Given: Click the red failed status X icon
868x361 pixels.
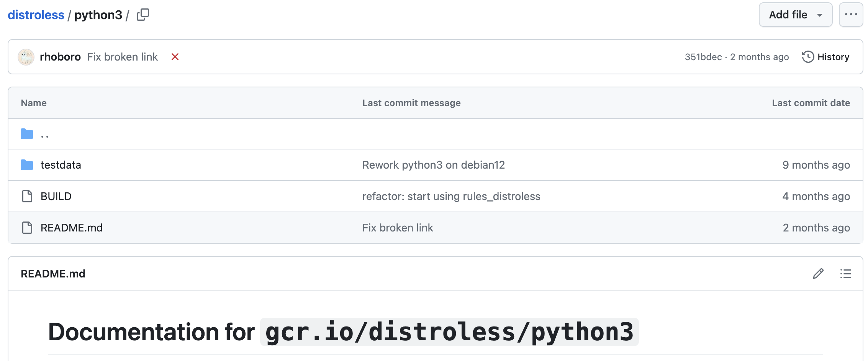Looking at the screenshot, I should [x=175, y=57].
